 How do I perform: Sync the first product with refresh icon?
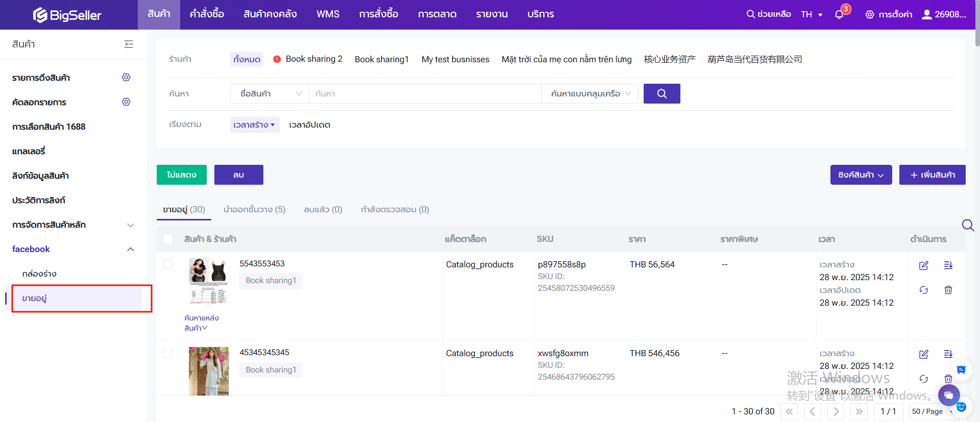923,290
